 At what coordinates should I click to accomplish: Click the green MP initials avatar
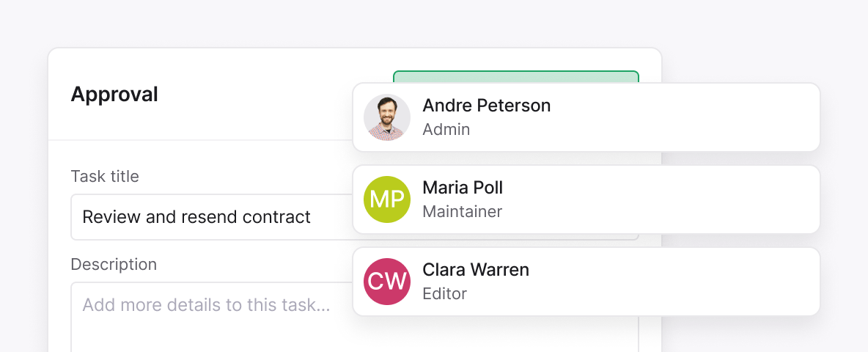tap(387, 199)
